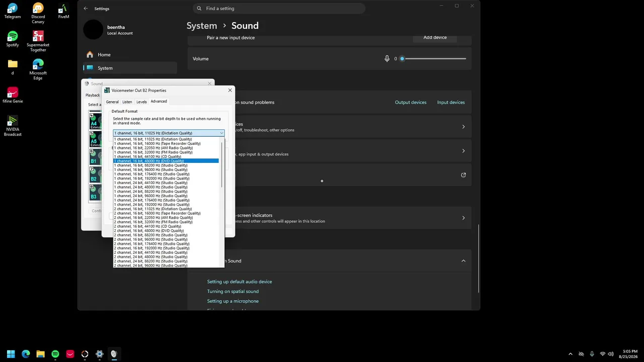Choose 2 channel, 16 bit, 48000 Hz DVD Quality
This screenshot has width=644, height=362.
(166, 231)
